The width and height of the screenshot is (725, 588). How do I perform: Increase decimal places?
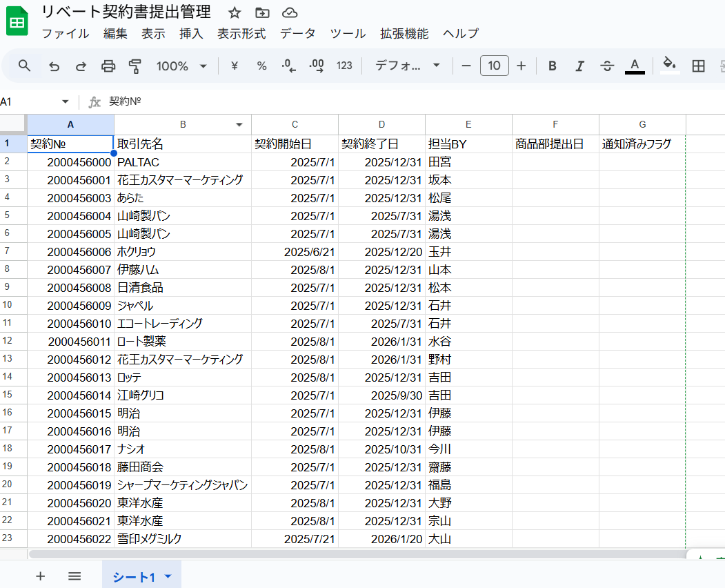point(317,66)
